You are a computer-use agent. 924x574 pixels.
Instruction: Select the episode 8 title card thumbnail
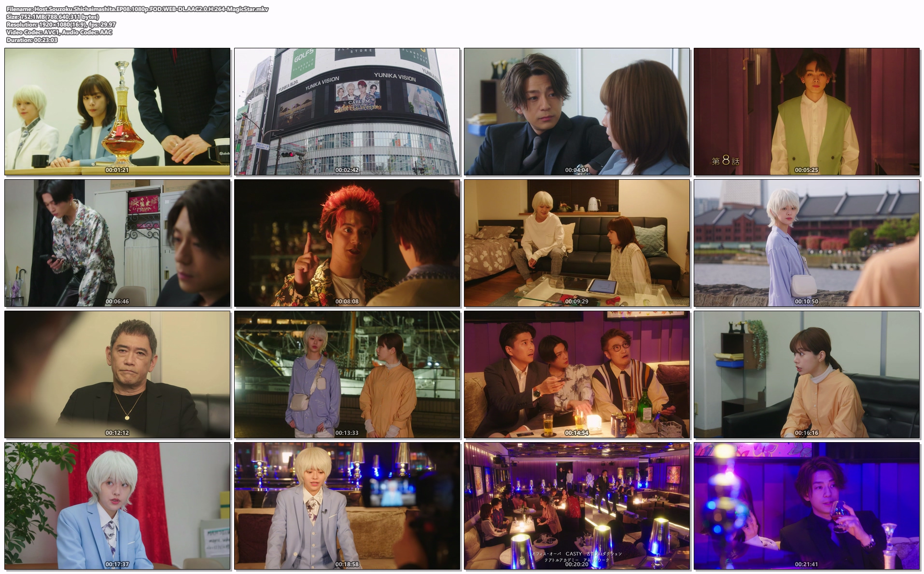point(807,112)
